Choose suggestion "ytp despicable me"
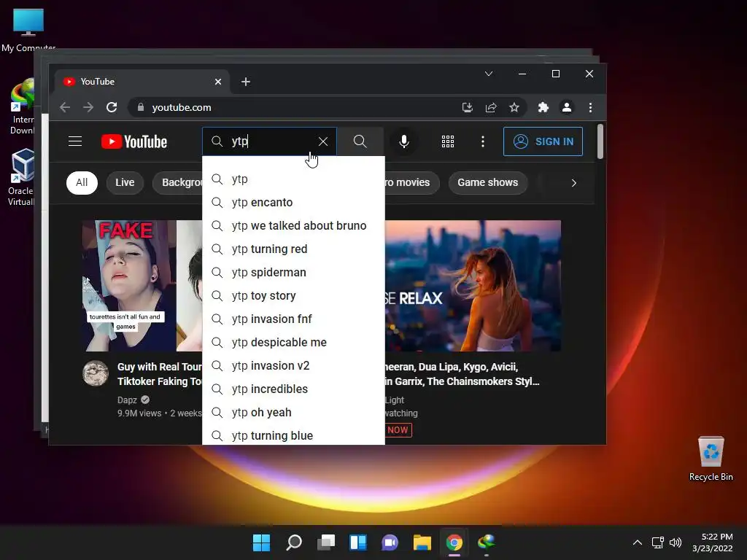The image size is (747, 560). click(293, 343)
